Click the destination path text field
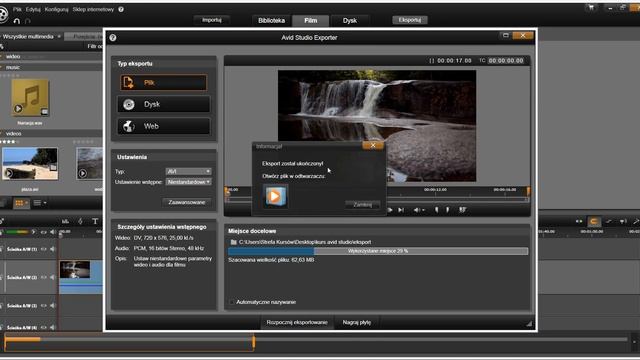640x360 pixels. (304, 242)
